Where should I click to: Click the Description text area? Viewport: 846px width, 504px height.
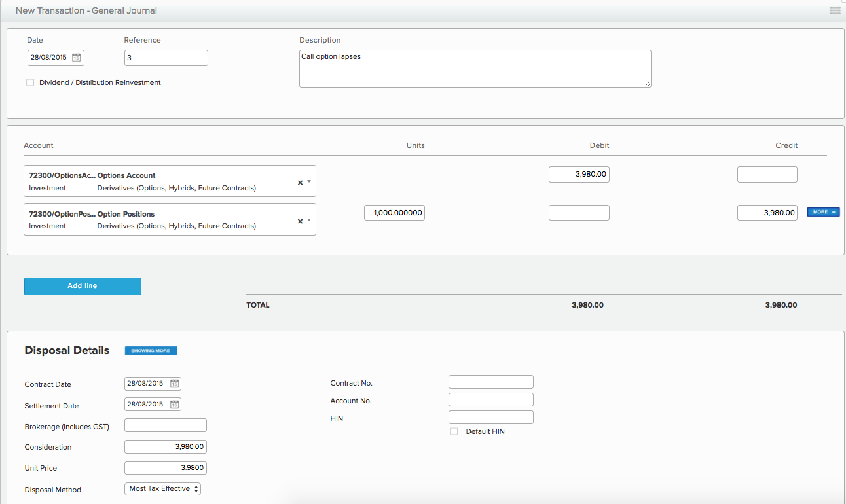(x=475, y=69)
